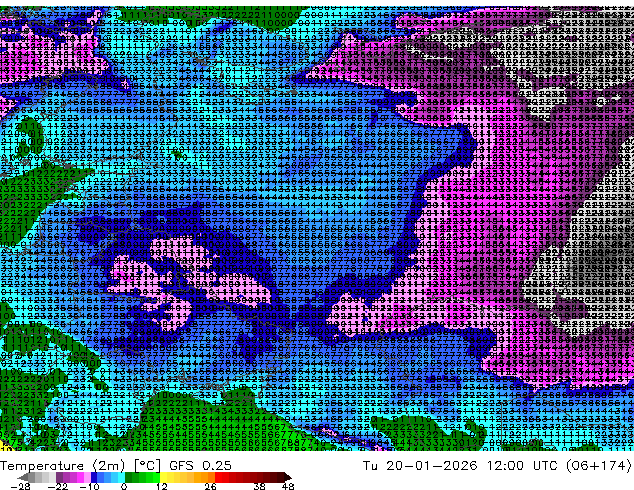Click the '(06+174)' forecast run label

(x=601, y=466)
